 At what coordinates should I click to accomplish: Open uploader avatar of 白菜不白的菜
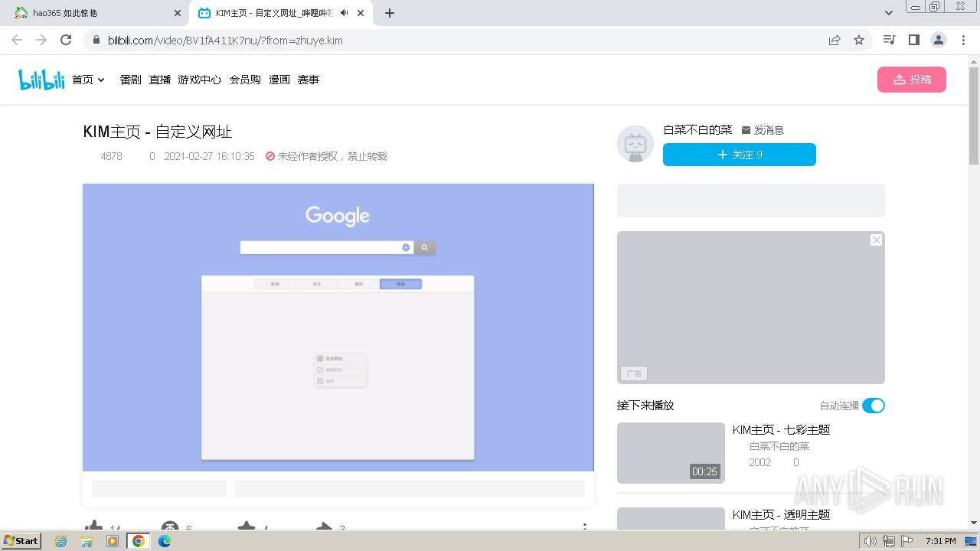click(x=635, y=144)
